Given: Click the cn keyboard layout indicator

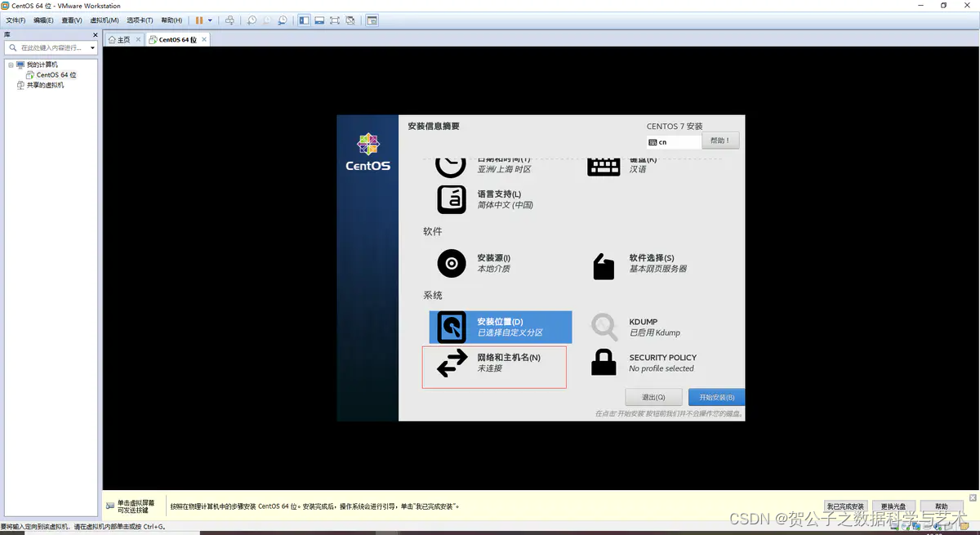Looking at the screenshot, I should click(674, 141).
